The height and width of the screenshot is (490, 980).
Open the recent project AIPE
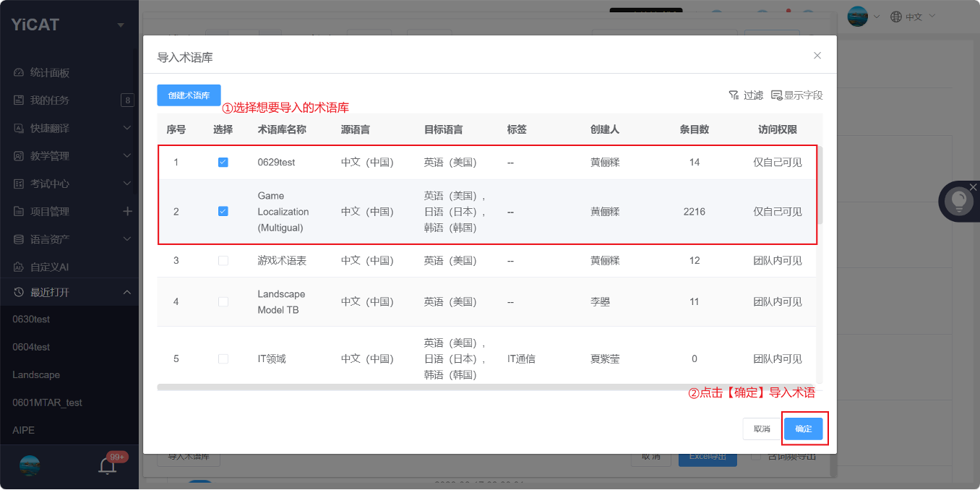[x=23, y=430]
